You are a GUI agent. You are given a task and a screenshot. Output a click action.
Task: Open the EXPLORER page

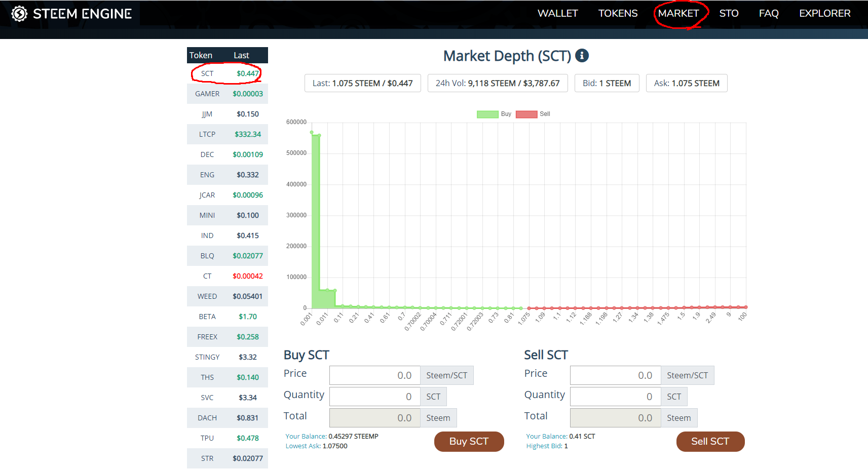[825, 14]
